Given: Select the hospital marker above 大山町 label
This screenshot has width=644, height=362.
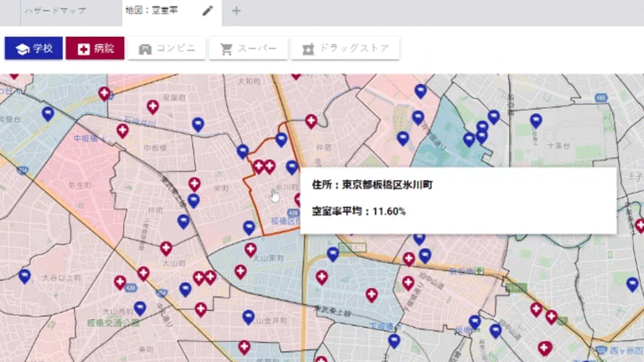Looking at the screenshot, I should (166, 248).
